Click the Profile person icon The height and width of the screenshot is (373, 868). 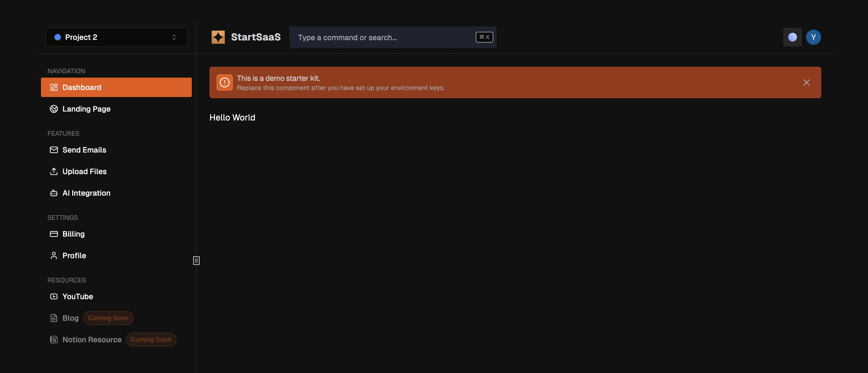point(54,255)
